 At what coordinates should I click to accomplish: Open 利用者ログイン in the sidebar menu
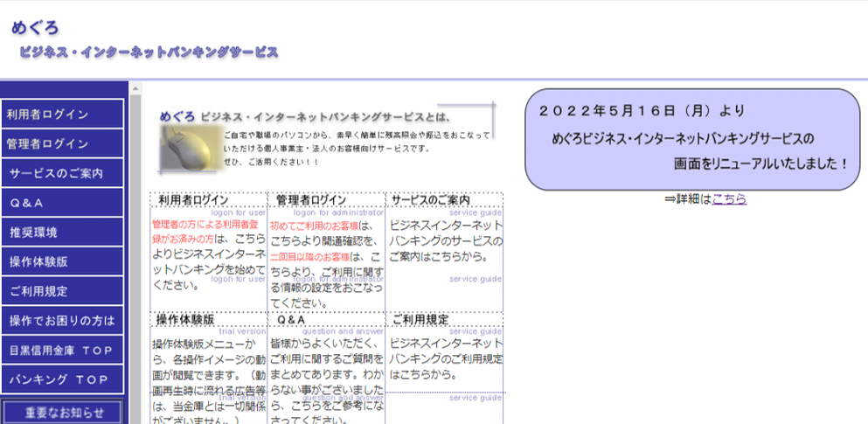[62, 114]
